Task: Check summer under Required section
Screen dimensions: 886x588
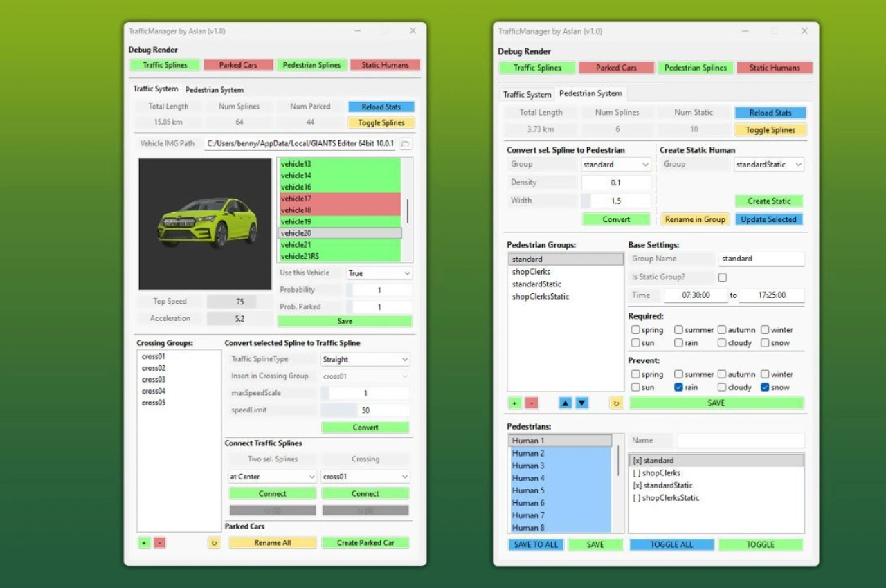Action: 679,330
